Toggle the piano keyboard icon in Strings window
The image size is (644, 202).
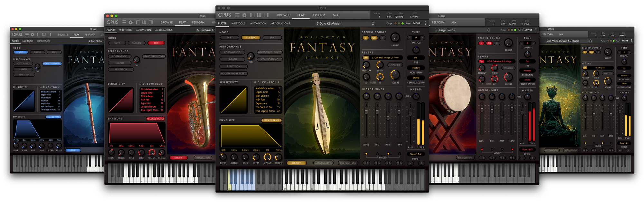click(x=259, y=15)
